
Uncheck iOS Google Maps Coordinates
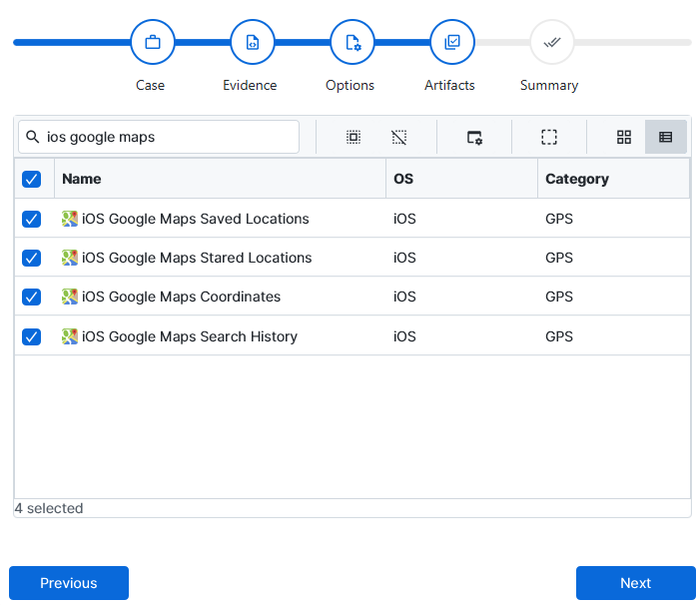(x=32, y=297)
